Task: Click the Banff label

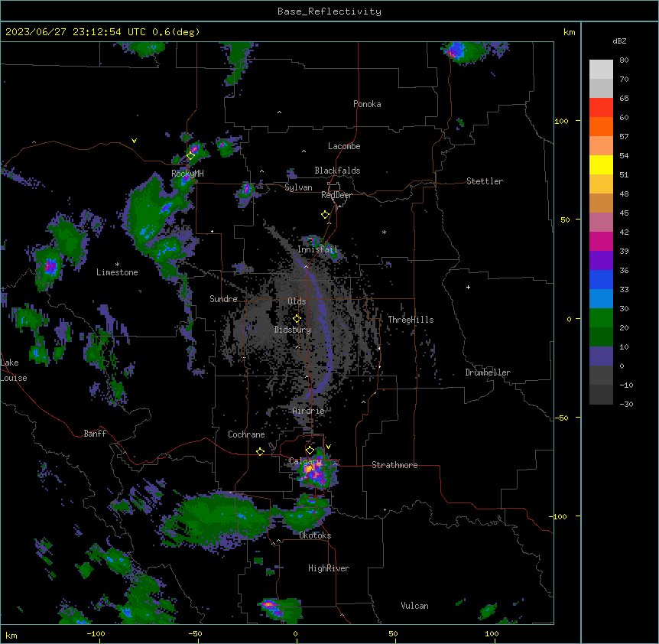Action: [95, 434]
